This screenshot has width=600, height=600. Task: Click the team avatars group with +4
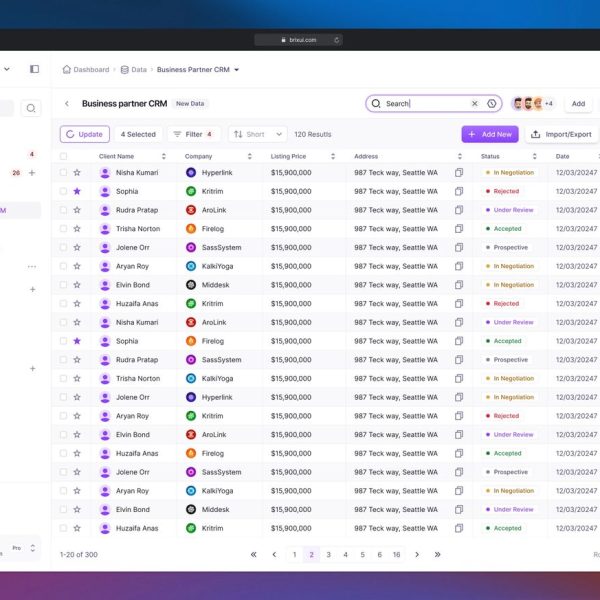(x=533, y=103)
